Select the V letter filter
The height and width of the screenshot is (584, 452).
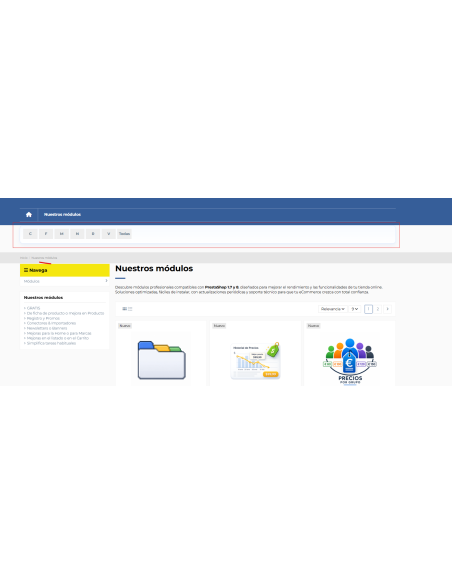point(109,234)
